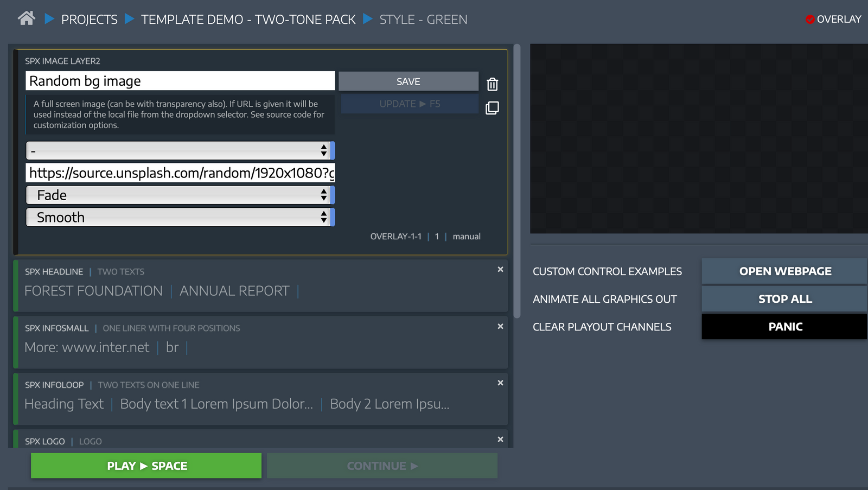868x490 pixels.
Task: Open TEMPLATE DEMO - TWO-TONE PACK breadcrumb
Action: [248, 20]
